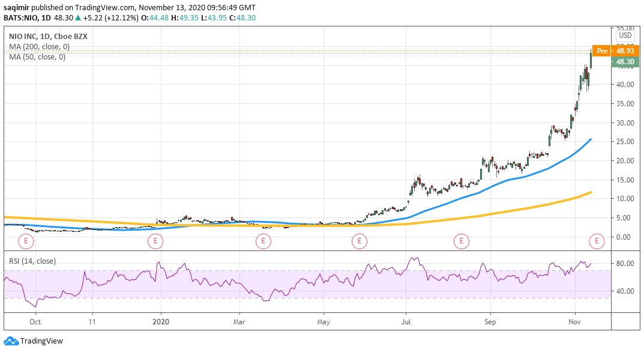Click the TradingView cloud logo
Viewport: 644px width, 352px height.
pyautogui.click(x=12, y=341)
